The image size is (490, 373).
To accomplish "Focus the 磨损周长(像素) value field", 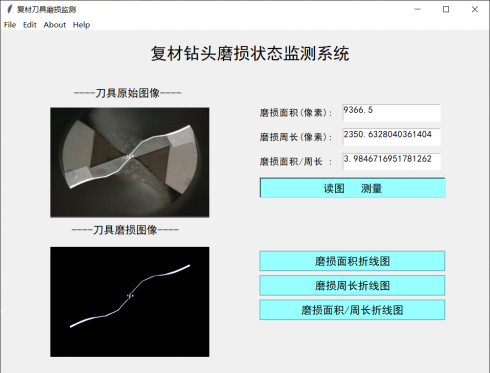I will tap(391, 137).
